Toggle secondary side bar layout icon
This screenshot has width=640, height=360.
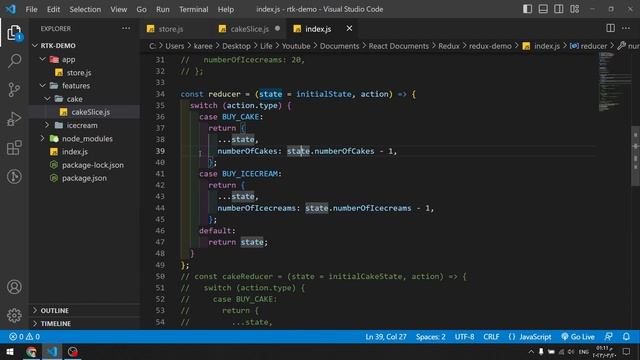pos(558,9)
